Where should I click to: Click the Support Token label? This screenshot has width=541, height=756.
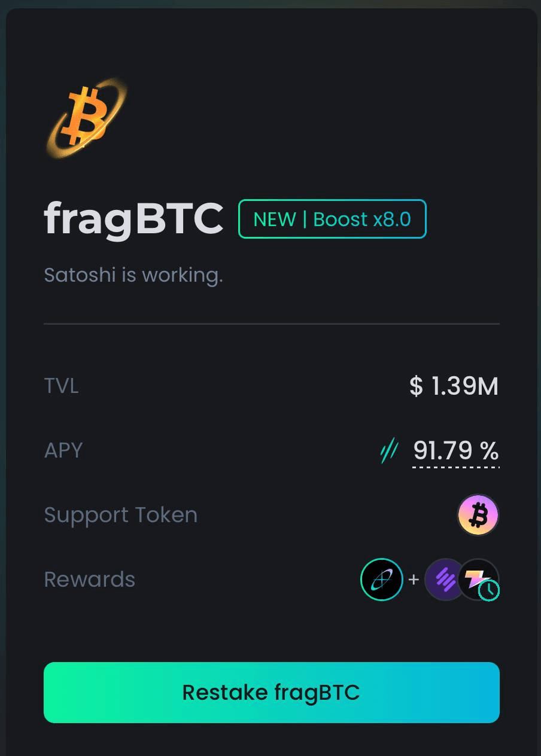point(121,515)
